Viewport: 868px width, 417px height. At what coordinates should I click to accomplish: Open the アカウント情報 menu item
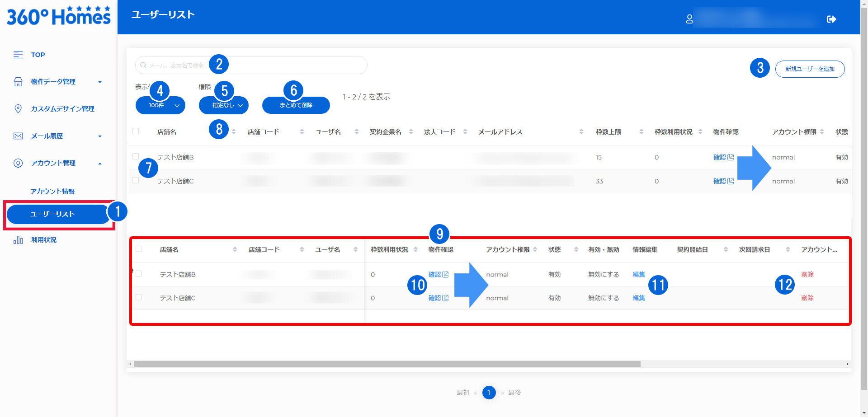click(52, 192)
